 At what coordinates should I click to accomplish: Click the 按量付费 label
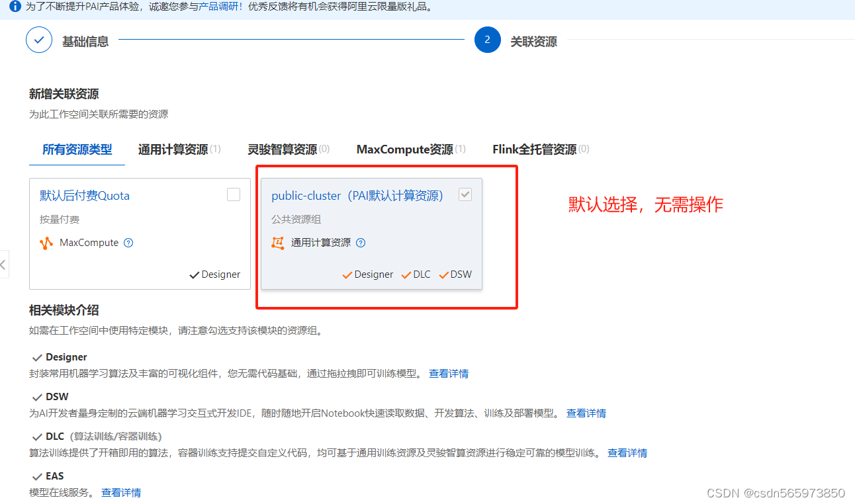pos(60,219)
